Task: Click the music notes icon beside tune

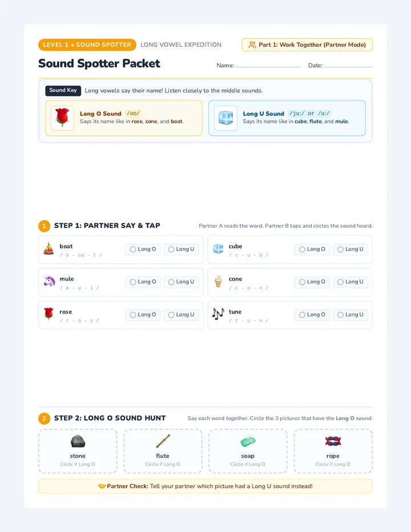Action: (218, 314)
